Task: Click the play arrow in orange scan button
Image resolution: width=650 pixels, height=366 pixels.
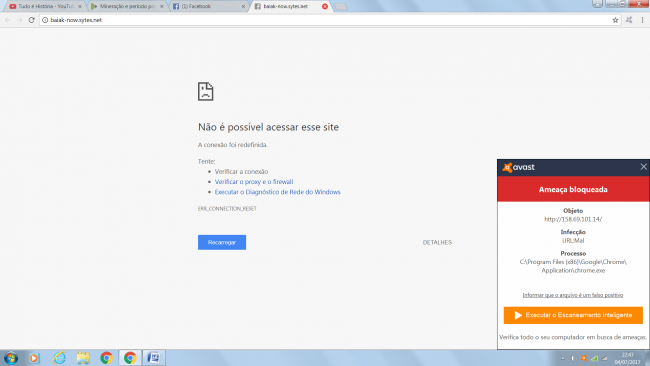Action: (518, 315)
